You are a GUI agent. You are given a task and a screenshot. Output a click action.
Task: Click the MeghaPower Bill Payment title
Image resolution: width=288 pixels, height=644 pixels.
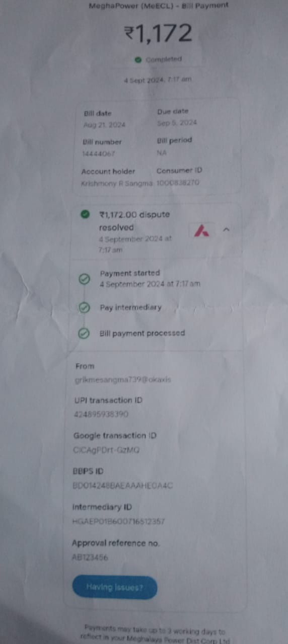[158, 6]
